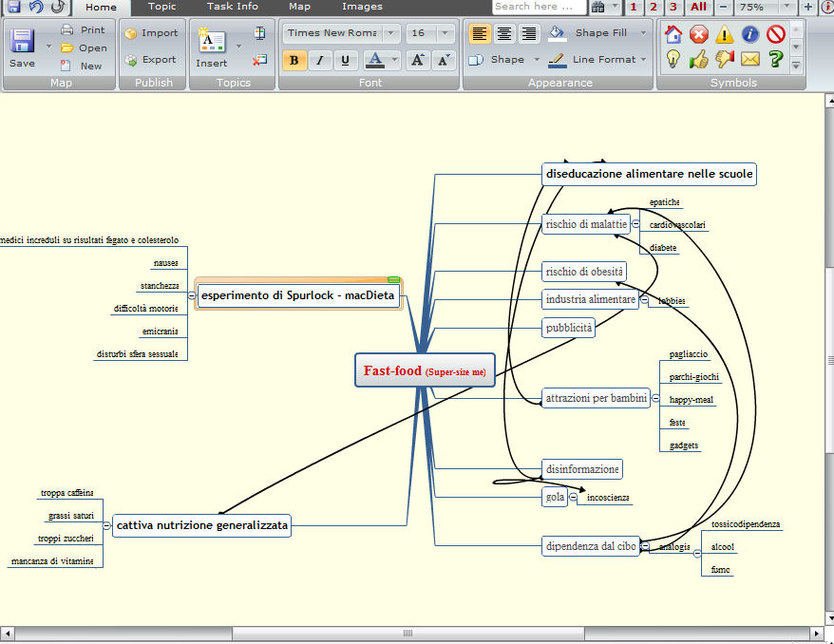834x644 pixels.
Task: Click the undo arrow icon
Action: 36,7
